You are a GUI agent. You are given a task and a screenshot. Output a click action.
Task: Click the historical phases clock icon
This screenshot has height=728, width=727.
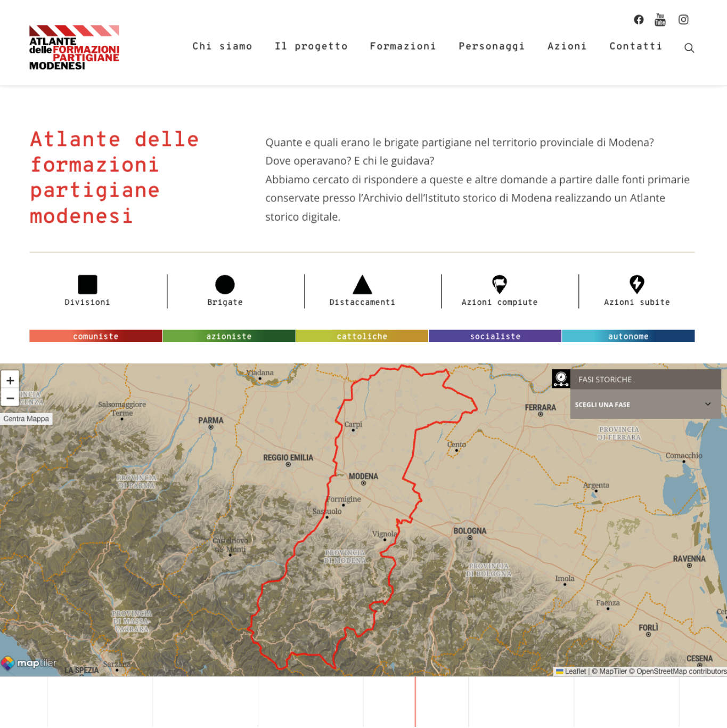pyautogui.click(x=561, y=379)
